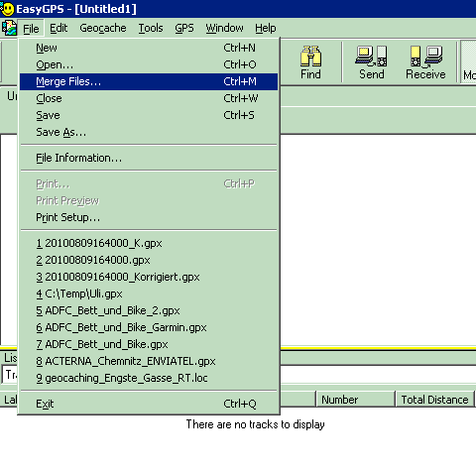Open recent file ADFC_Bett_und_Bike_Garmin.gpx
Image resolution: width=476 pixels, height=471 pixels.
click(x=149, y=327)
